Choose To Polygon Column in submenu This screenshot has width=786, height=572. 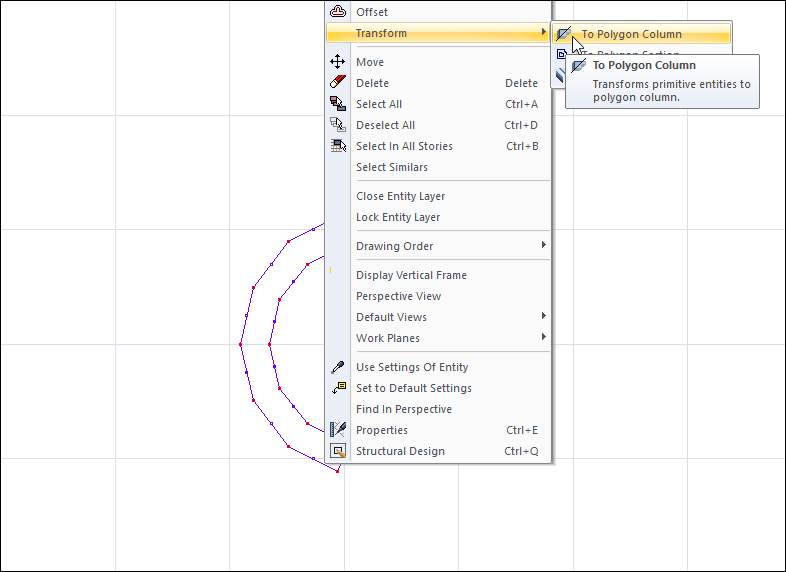click(x=631, y=34)
